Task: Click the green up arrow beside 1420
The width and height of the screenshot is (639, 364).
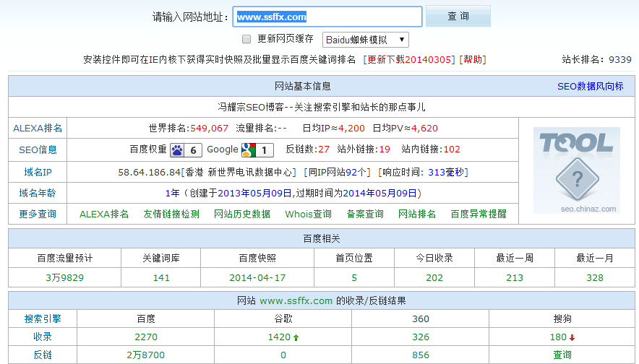Action: click(296, 337)
